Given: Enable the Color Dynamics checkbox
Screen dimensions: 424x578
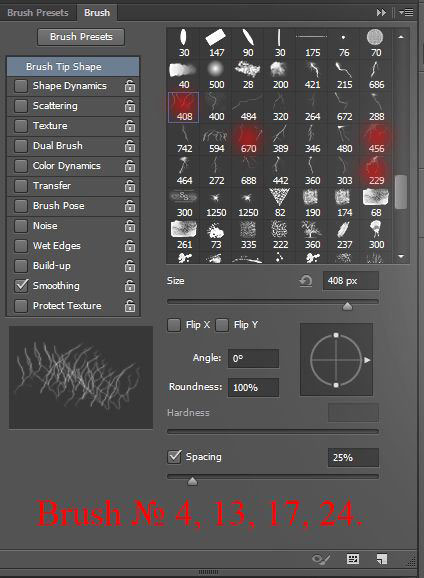Looking at the screenshot, I should (x=21, y=166).
